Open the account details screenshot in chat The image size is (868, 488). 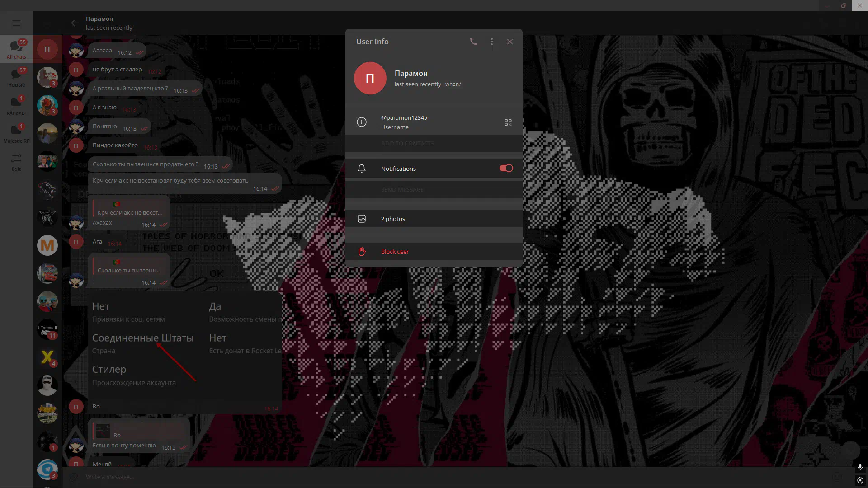coord(185,346)
